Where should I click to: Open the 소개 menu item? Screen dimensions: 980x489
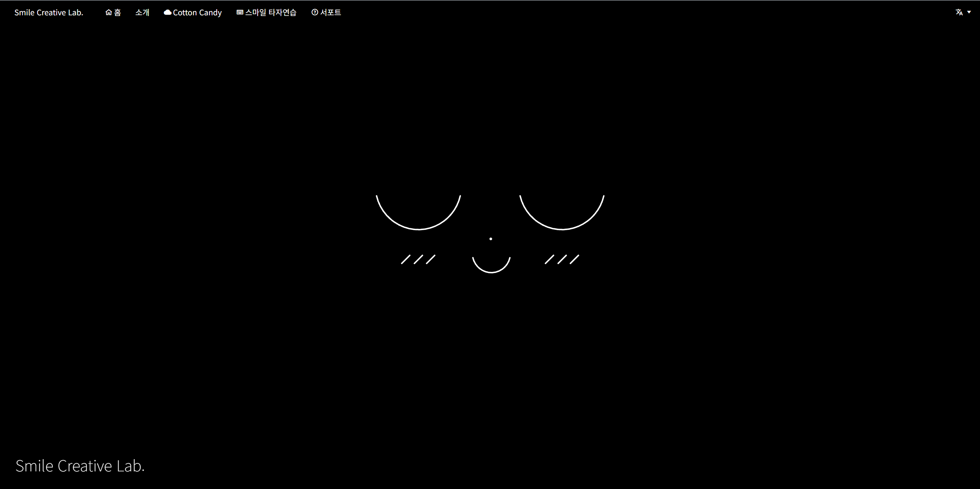click(x=142, y=13)
